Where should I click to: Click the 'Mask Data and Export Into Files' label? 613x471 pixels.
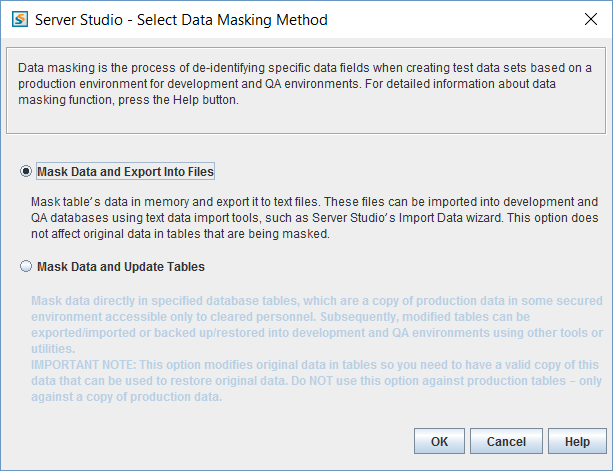tap(125, 172)
